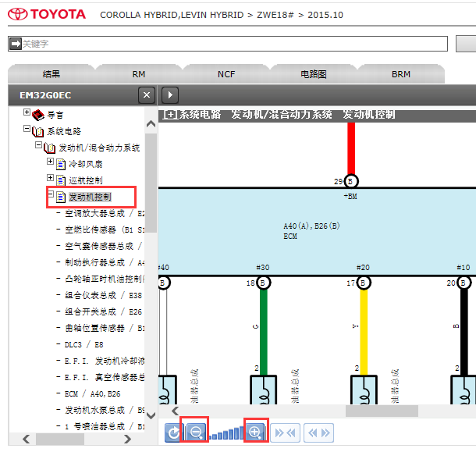The height and width of the screenshot is (452, 476).
Task: Click the tree panel's scroll-right arrow
Action: tap(127, 439)
